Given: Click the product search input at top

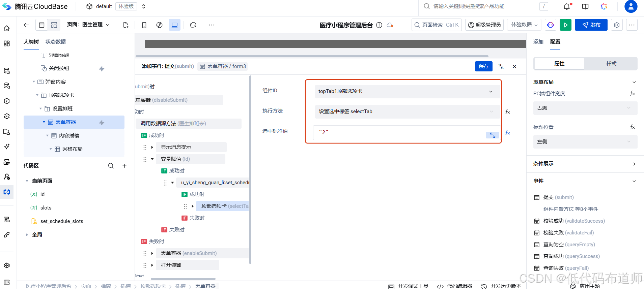Looking at the screenshot, I should click(486, 6).
